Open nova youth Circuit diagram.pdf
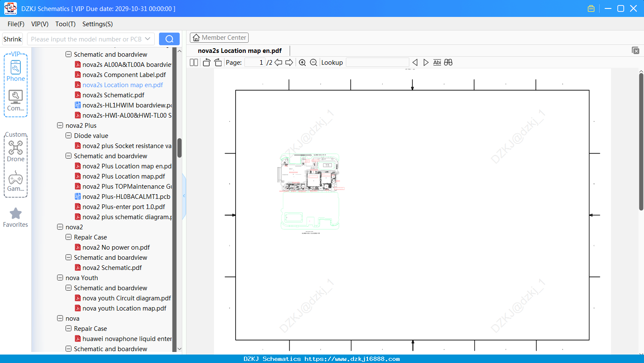 (x=126, y=298)
